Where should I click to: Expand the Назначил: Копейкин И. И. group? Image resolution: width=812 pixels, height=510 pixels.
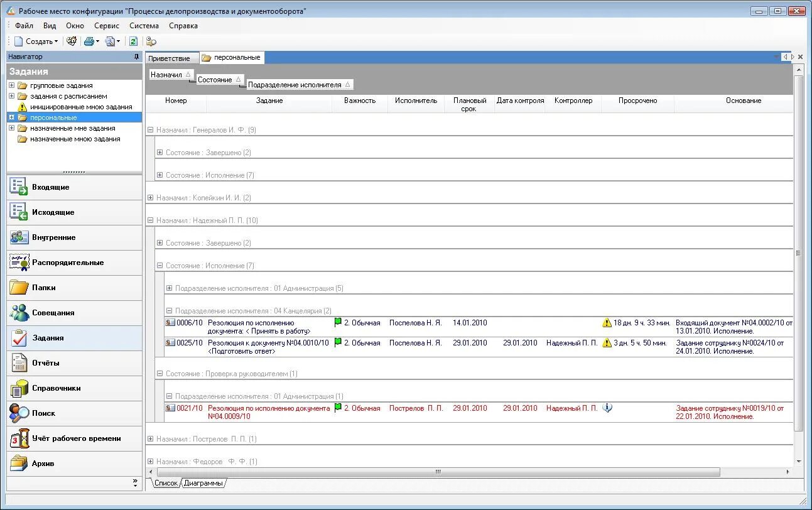[x=150, y=198]
